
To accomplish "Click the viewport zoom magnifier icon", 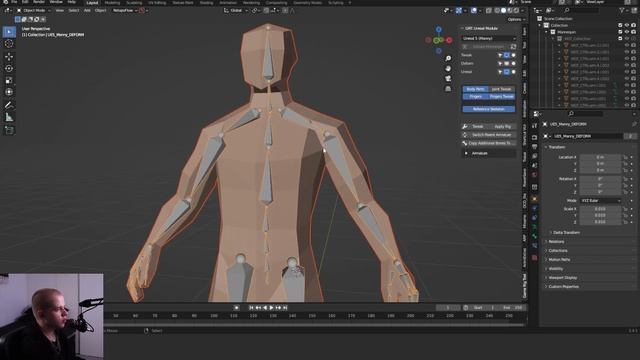I will 448,59.
